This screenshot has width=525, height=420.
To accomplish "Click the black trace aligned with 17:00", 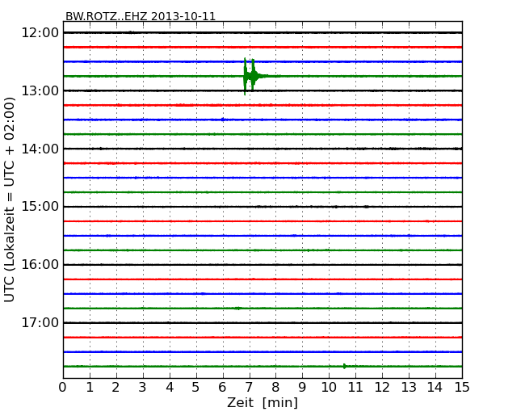I will (262, 323).
